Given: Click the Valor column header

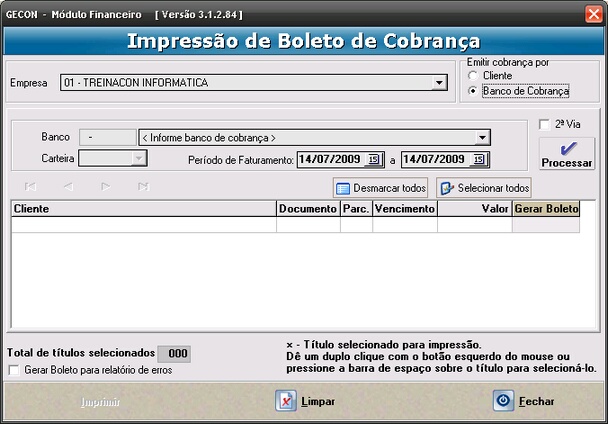Looking at the screenshot, I should (475, 209).
